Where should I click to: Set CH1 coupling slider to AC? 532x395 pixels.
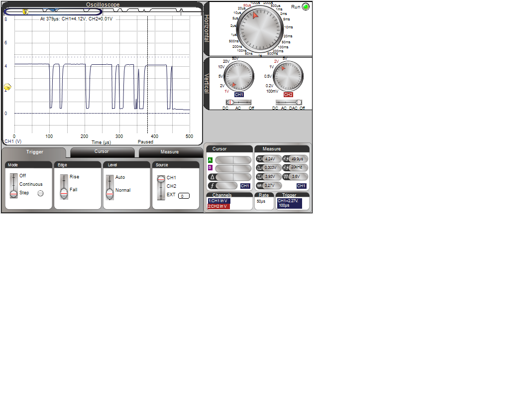coord(238,102)
